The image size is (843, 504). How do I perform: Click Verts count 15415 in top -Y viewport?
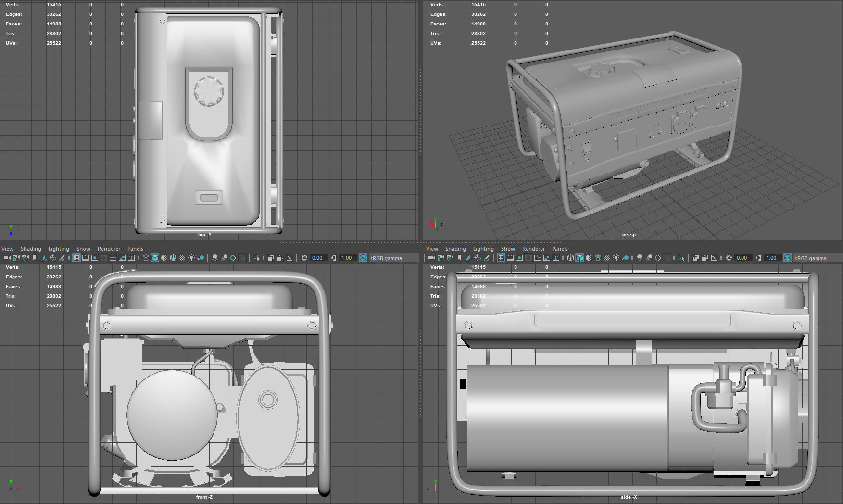coord(54,5)
